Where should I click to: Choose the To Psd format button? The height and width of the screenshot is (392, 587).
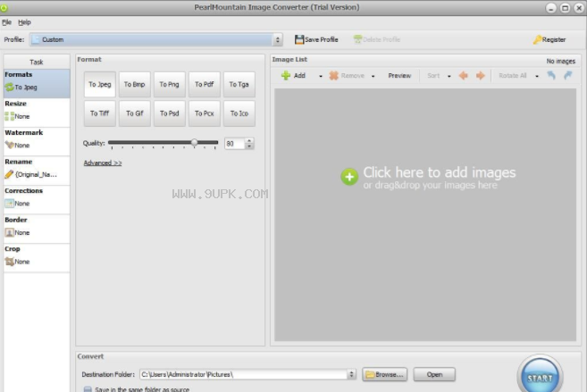(169, 113)
